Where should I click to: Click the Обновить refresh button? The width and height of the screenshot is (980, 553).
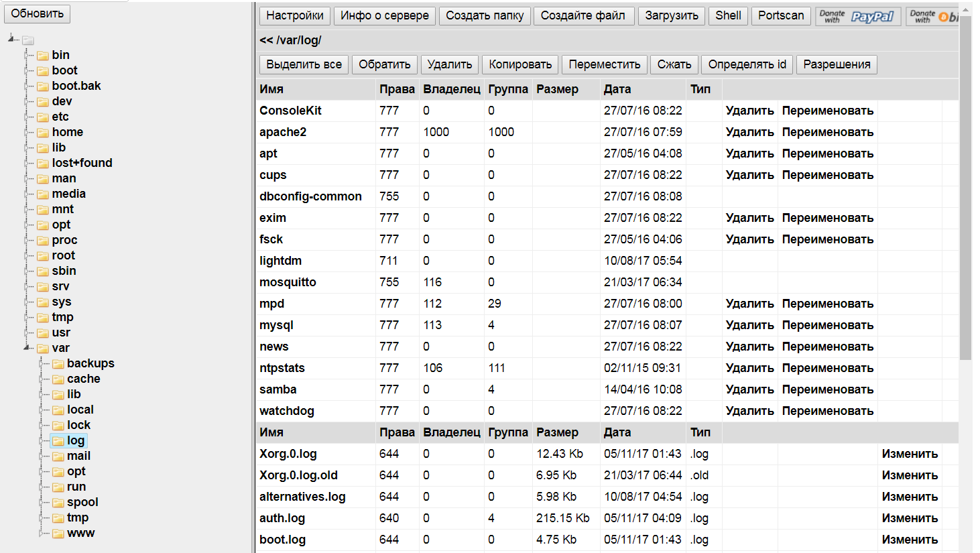click(x=38, y=13)
